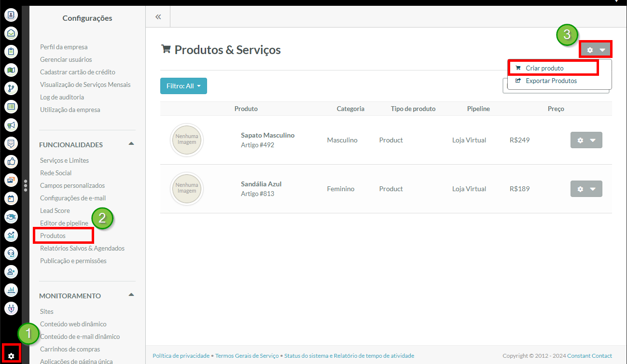Viewport: 627px width, 364px height.
Task: Open the Filtro: All dropdown
Action: 183,86
